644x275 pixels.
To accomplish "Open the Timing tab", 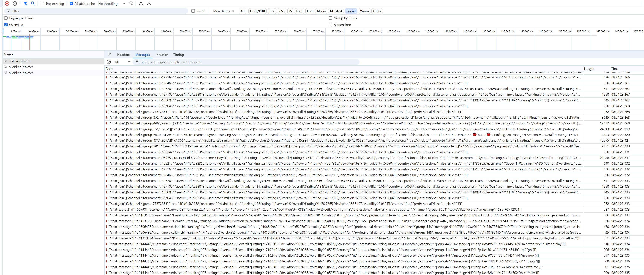I will pos(179,55).
